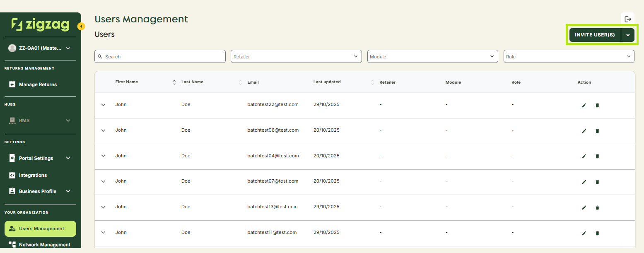The height and width of the screenshot is (253, 644).
Task: Click the search magnifier icon
Action: [100, 56]
